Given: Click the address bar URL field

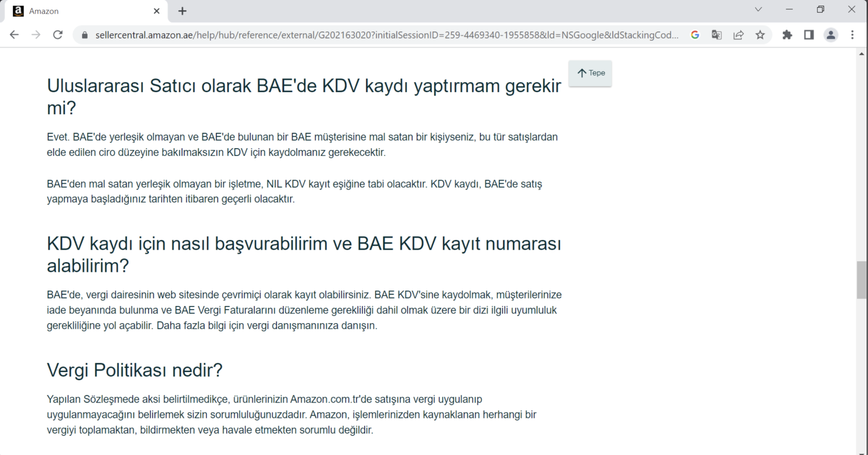Looking at the screenshot, I should point(386,35).
